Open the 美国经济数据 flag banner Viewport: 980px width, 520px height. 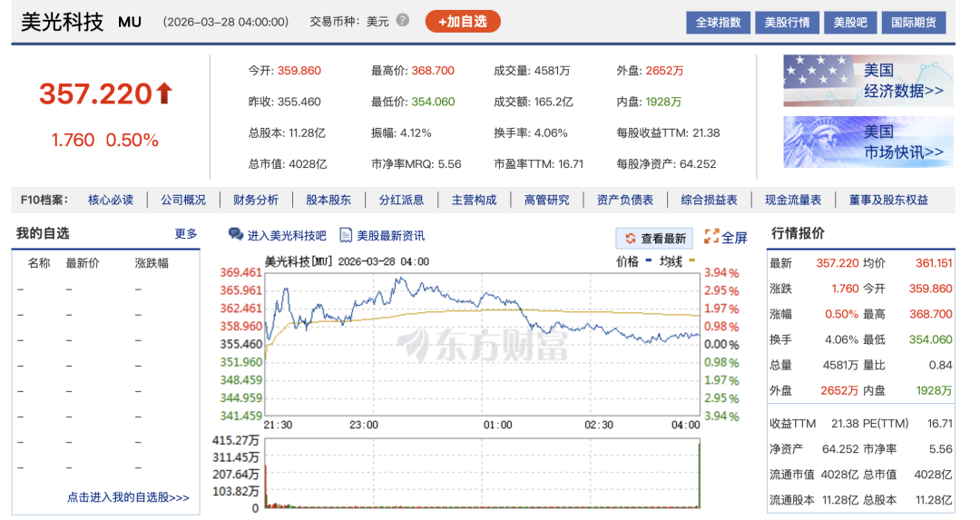tap(867, 81)
